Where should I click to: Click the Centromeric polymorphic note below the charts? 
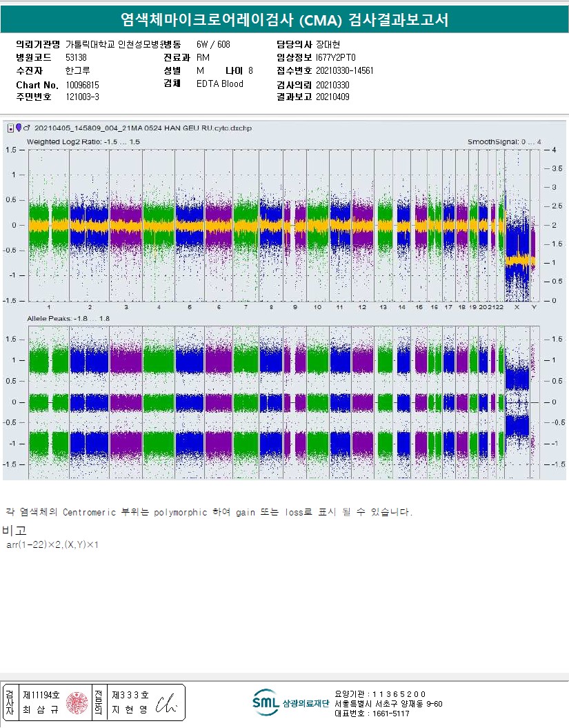tap(209, 512)
